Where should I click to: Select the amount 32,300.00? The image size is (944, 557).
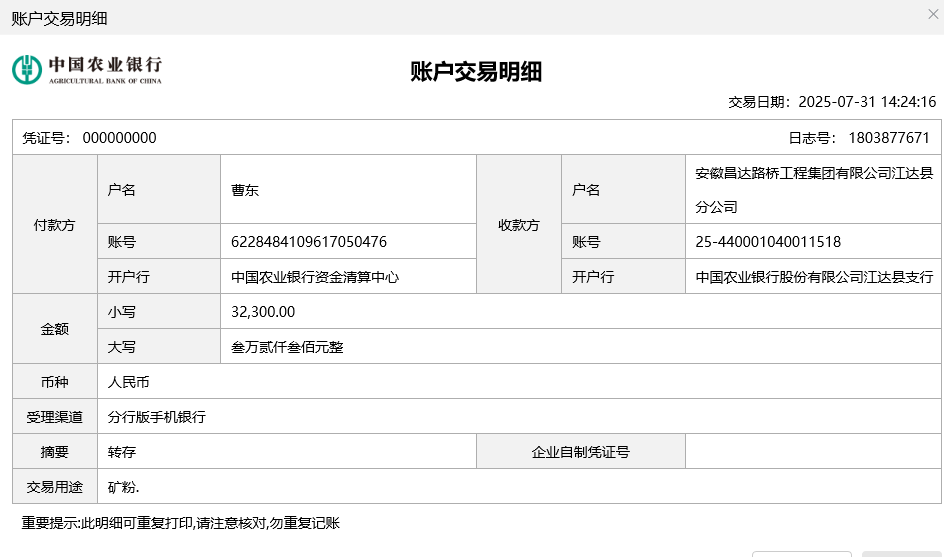click(x=263, y=312)
